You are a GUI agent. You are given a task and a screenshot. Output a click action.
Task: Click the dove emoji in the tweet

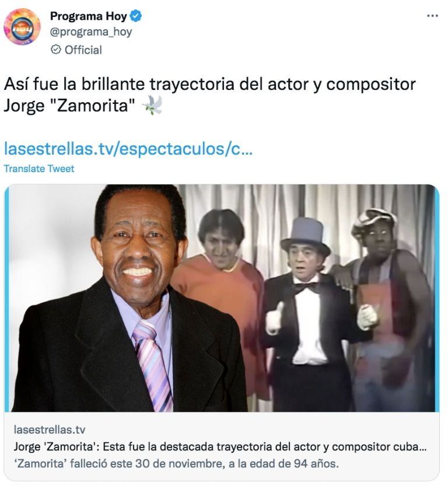(x=152, y=106)
